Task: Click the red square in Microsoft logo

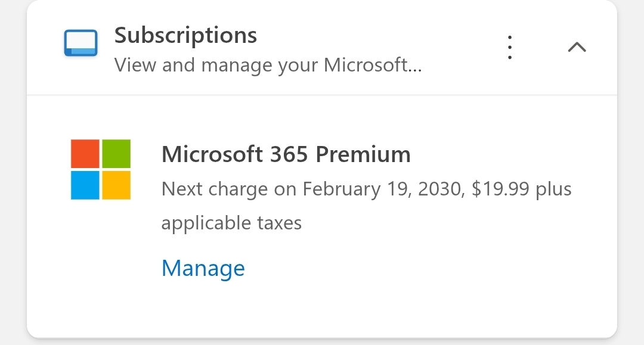Action: point(85,154)
